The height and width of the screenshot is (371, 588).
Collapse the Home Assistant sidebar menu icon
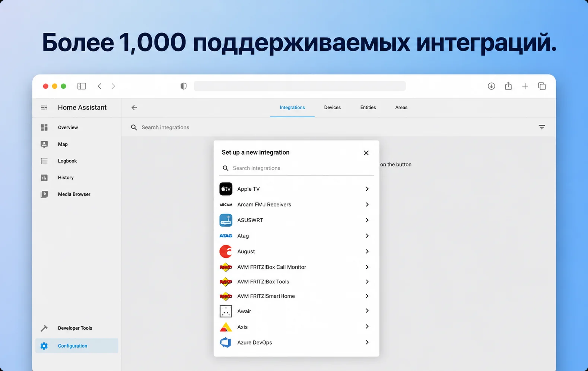[x=44, y=107]
